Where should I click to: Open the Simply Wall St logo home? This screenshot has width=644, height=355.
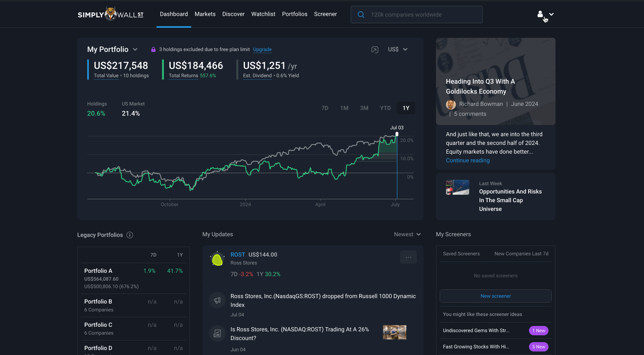click(110, 14)
